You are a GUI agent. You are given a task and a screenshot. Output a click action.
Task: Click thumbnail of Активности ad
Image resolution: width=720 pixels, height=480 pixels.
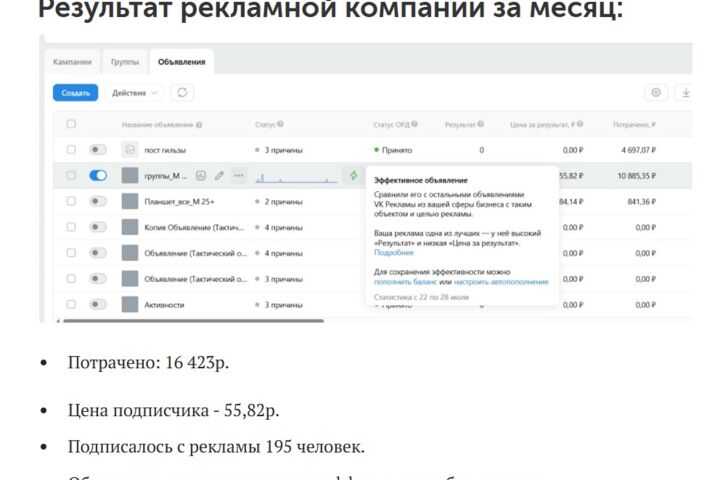point(130,305)
